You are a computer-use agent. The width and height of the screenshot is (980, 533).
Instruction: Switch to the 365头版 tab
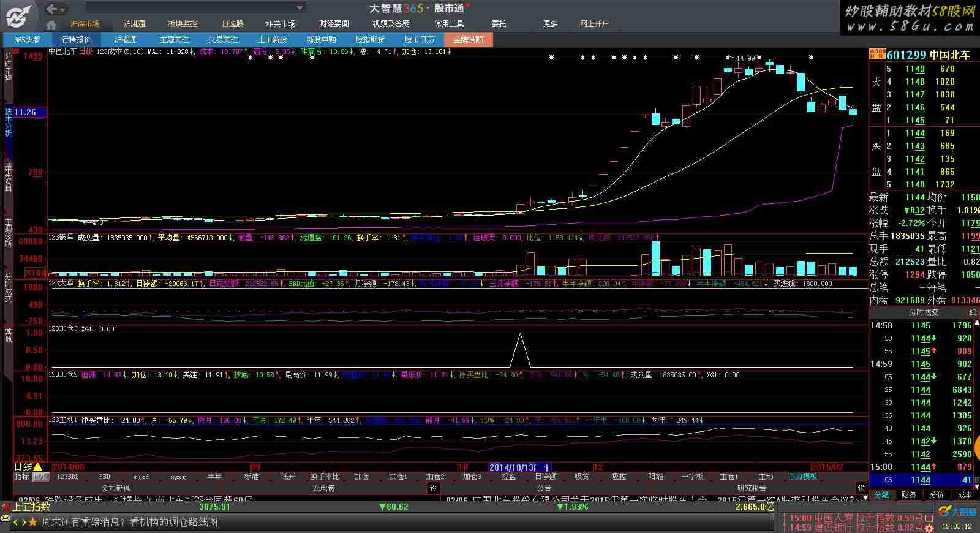tap(27, 39)
